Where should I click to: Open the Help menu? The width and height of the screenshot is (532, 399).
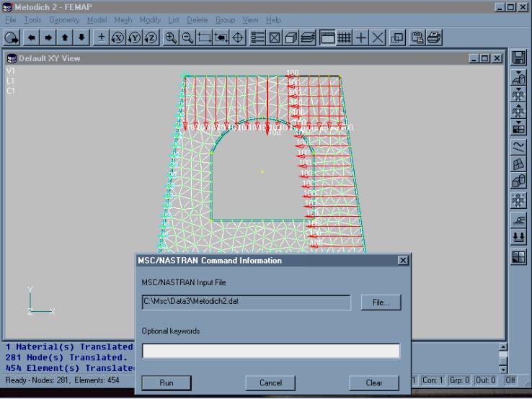pyautogui.click(x=273, y=20)
